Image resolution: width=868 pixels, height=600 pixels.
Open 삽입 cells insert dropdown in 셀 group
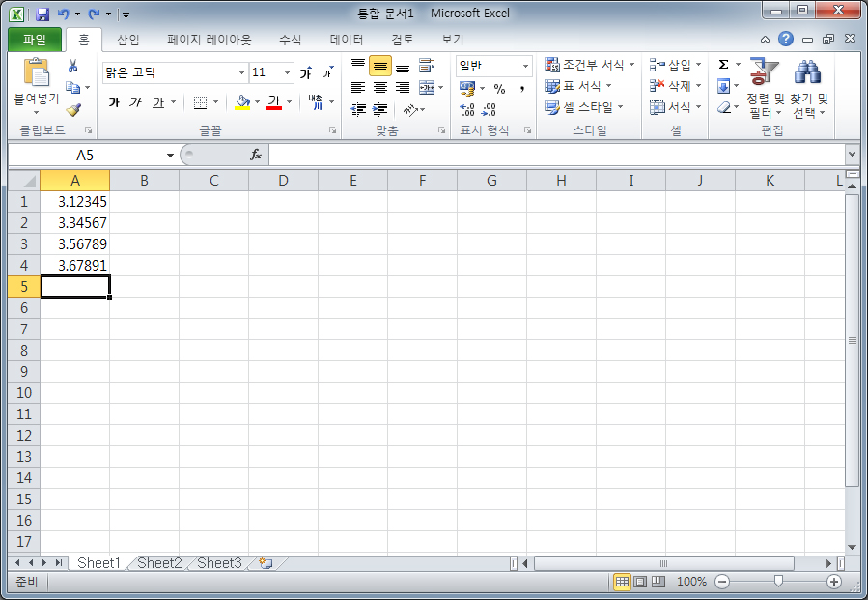pyautogui.click(x=675, y=65)
